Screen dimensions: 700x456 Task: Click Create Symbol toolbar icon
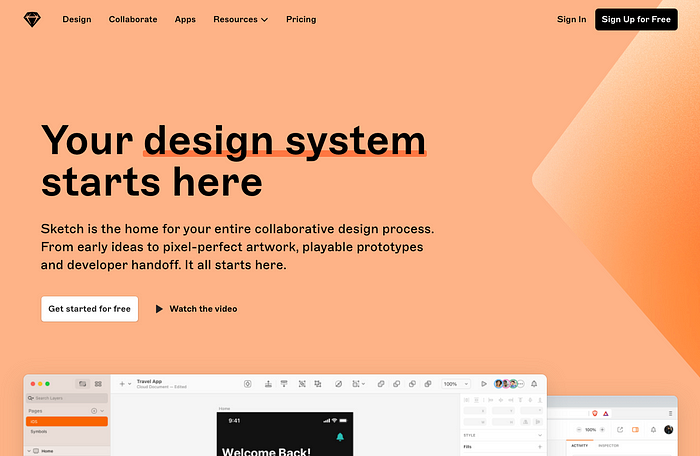(x=248, y=384)
